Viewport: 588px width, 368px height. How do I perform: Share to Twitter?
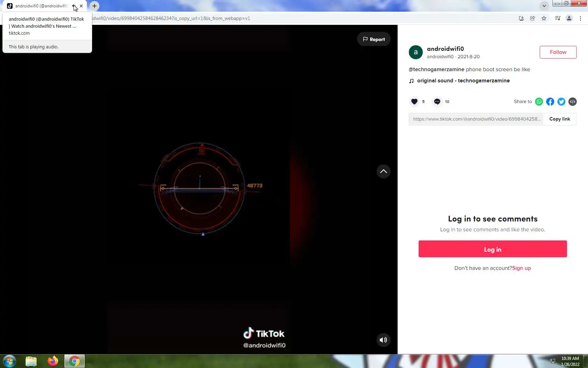pyautogui.click(x=561, y=102)
